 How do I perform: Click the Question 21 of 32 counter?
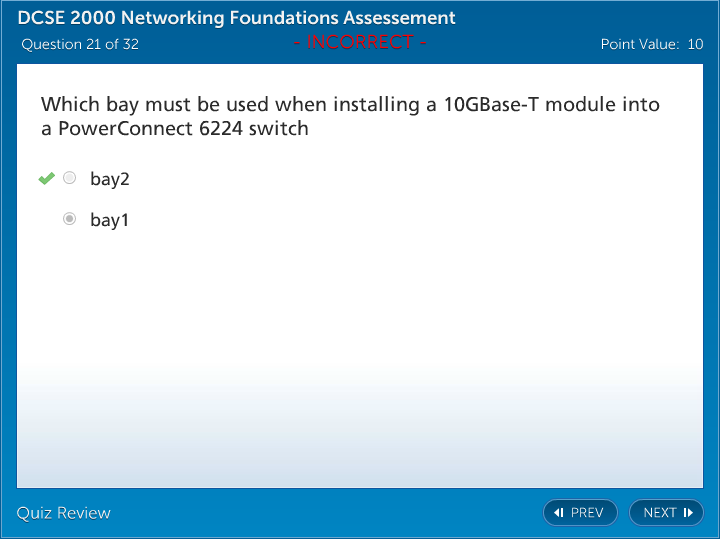[80, 44]
